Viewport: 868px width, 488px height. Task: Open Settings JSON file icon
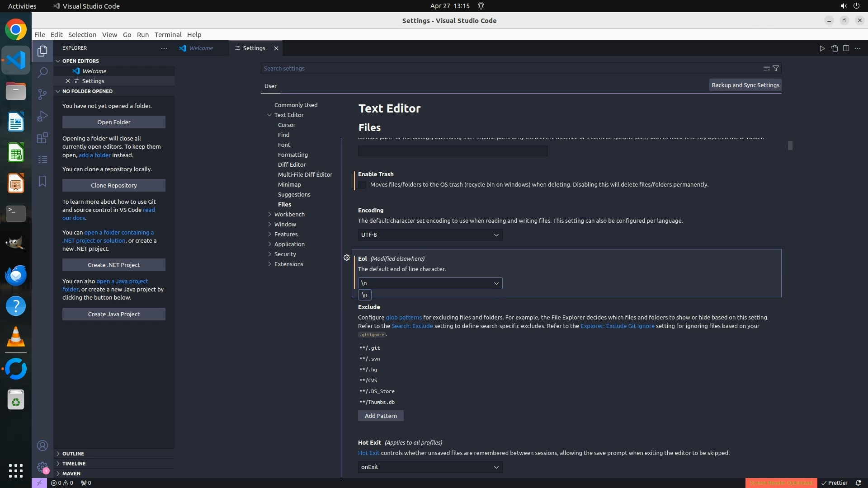click(834, 48)
